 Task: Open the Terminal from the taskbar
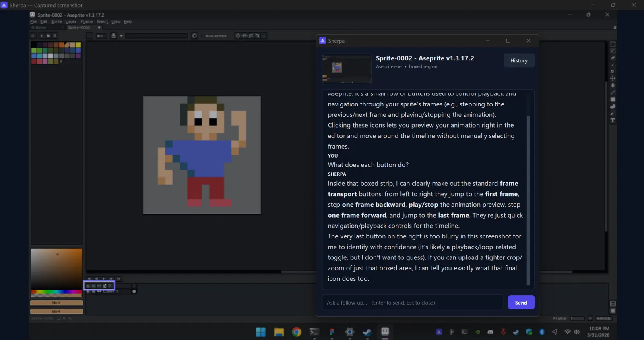coord(314,332)
